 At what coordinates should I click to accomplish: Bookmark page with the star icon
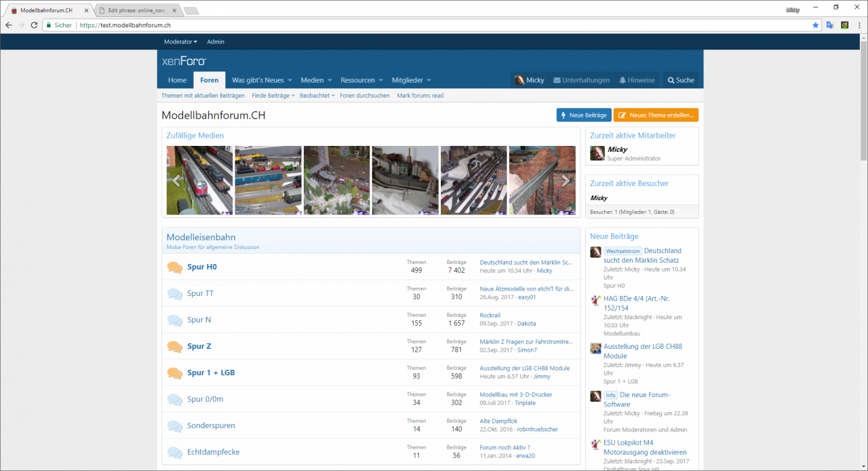point(816,25)
